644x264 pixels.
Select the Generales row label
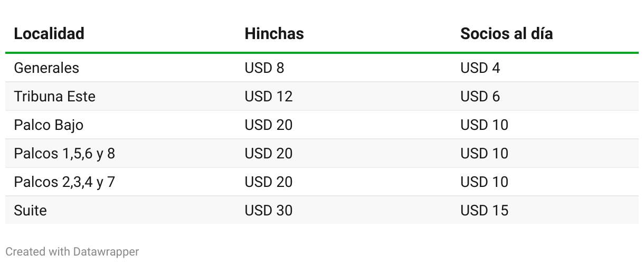(x=46, y=68)
